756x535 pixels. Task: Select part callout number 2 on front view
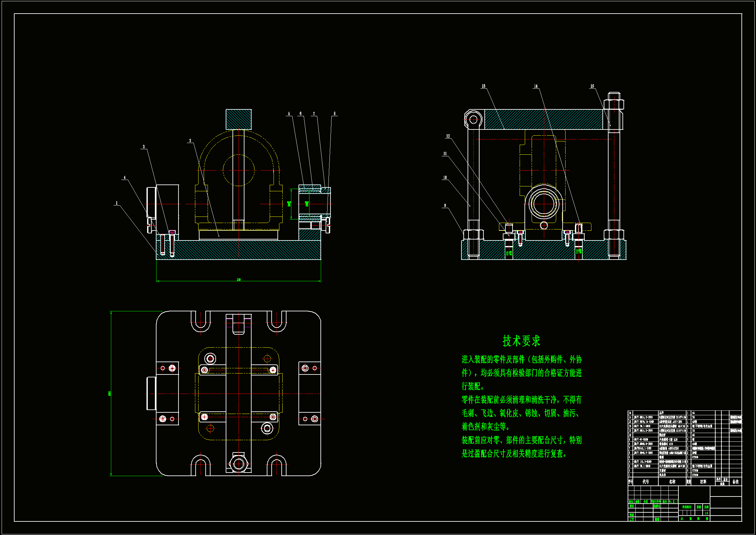190,141
